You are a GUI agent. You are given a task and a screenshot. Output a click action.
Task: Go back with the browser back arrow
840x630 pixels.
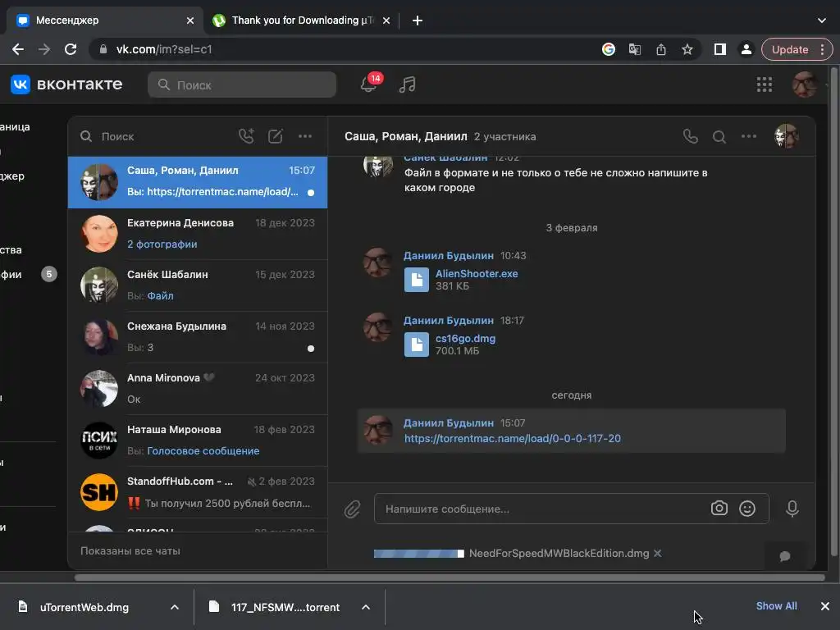(18, 49)
